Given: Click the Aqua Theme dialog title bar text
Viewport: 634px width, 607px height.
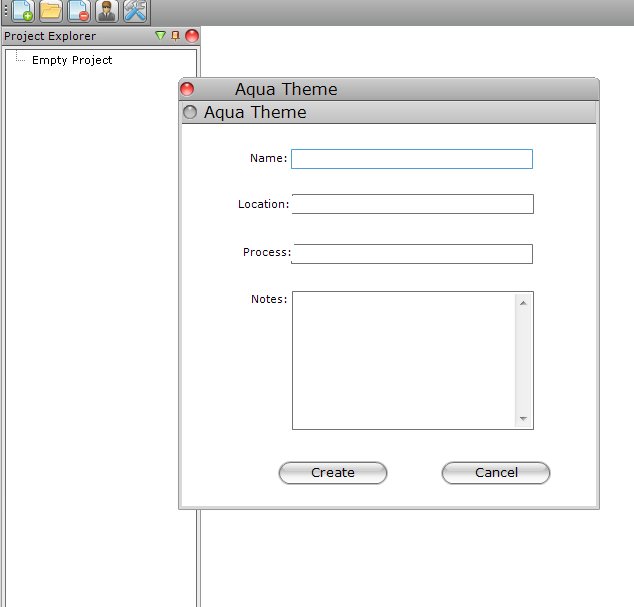Looking at the screenshot, I should [x=286, y=89].
